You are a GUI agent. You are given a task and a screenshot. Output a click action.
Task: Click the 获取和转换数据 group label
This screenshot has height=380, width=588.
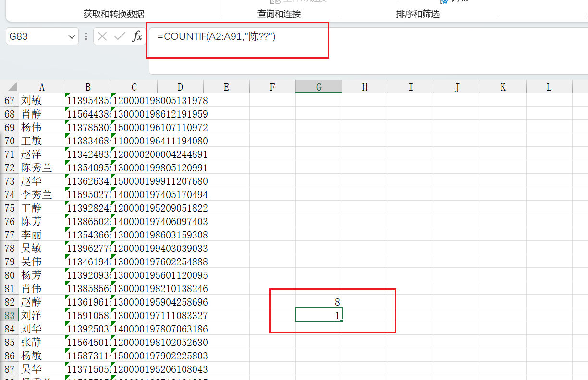tap(114, 14)
